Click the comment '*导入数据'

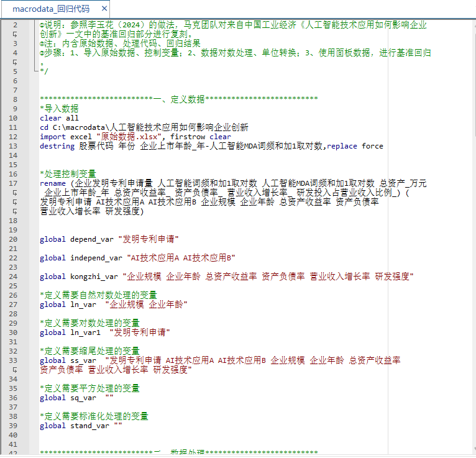[x=59, y=109]
